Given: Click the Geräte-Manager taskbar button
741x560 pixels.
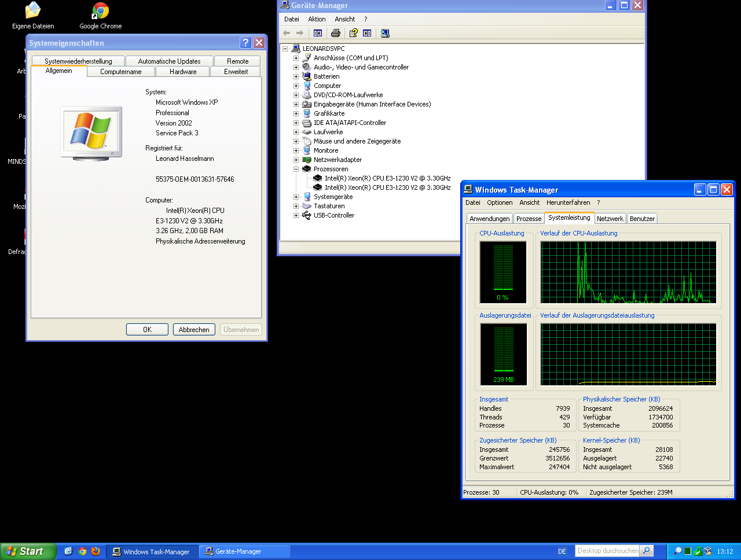Looking at the screenshot, I should coord(244,551).
